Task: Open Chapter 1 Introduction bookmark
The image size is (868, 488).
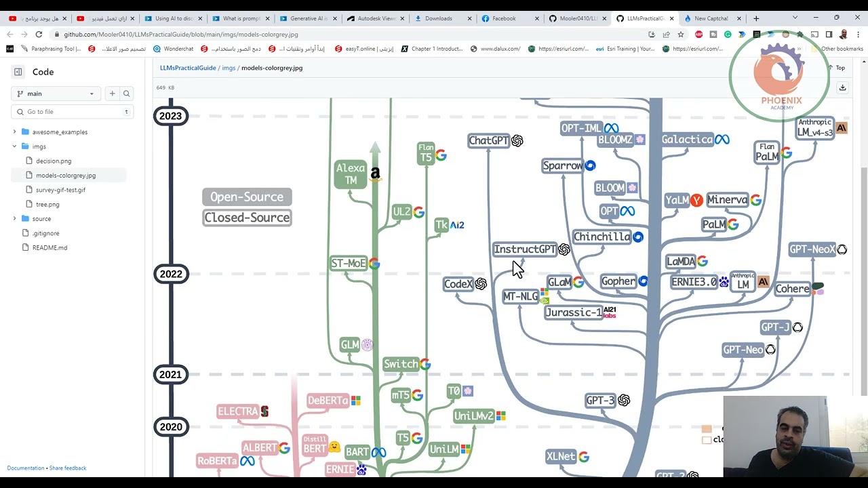Action: pos(432,49)
